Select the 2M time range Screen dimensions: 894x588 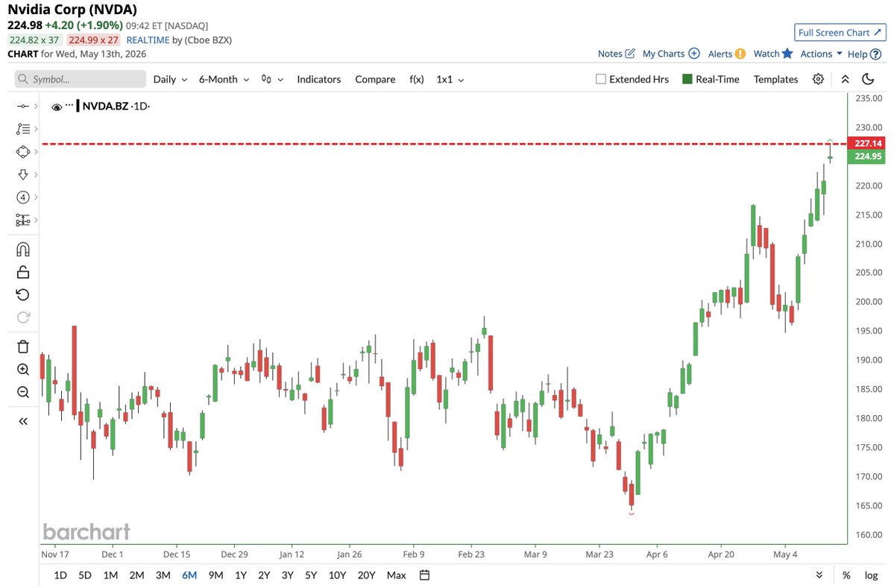tap(137, 575)
